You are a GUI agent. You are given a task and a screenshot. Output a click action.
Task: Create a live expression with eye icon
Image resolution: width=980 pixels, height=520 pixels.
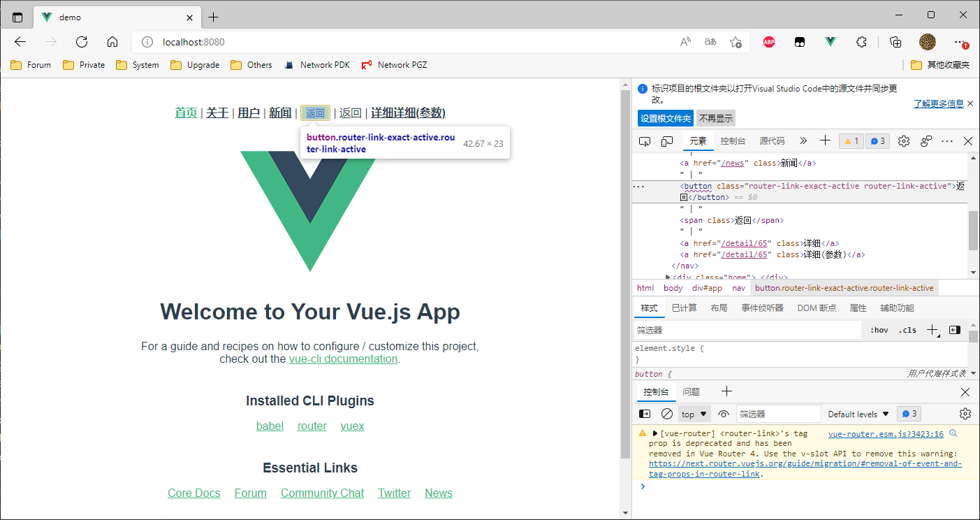(724, 414)
